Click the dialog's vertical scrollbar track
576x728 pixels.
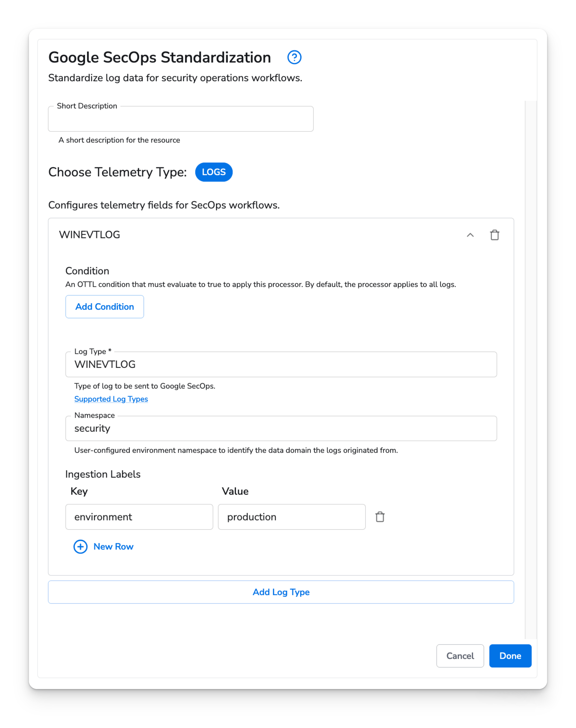click(531, 369)
